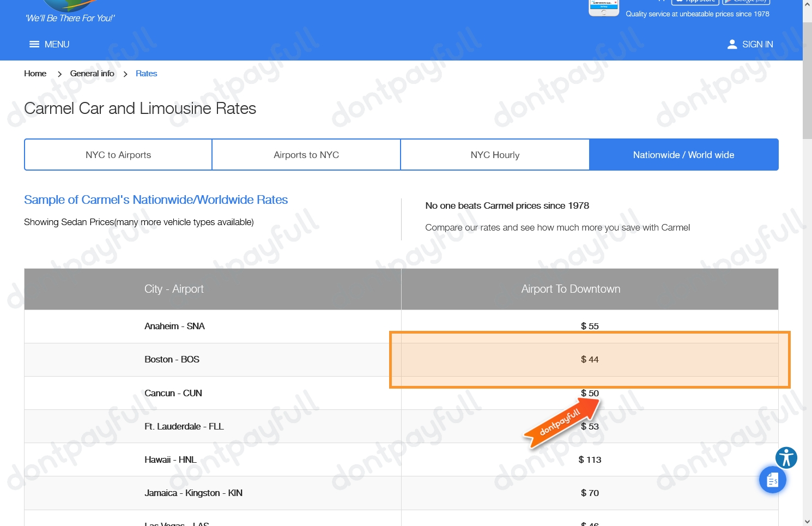
Task: Click the Carmel globe logo
Action: tap(68, 5)
